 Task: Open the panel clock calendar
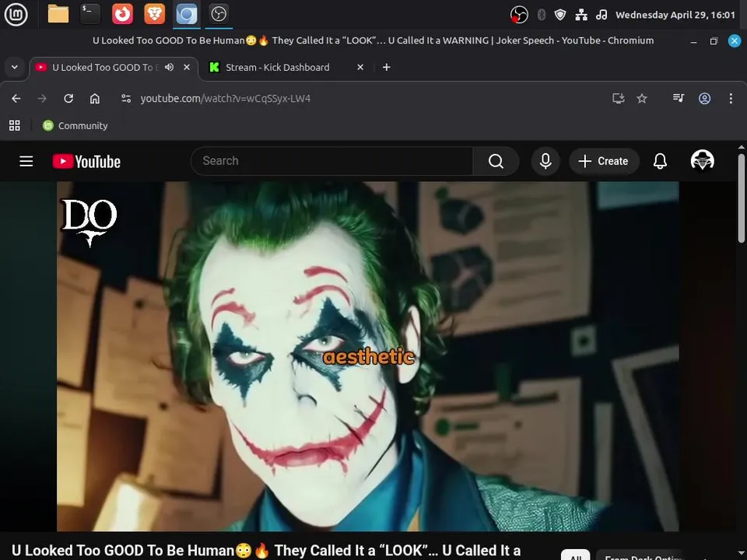[x=675, y=15]
